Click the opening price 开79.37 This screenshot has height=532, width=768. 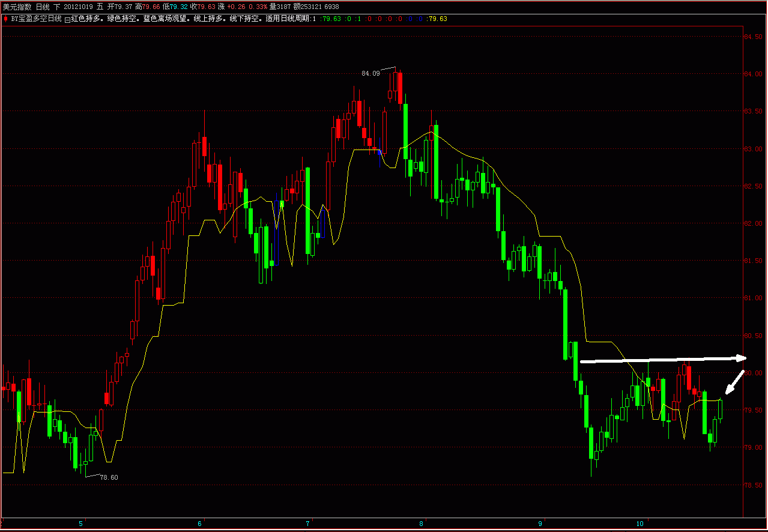point(119,7)
